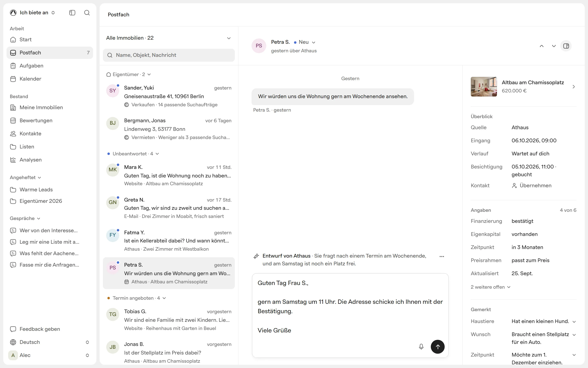
Task: Click Sander, Yuki SY avatar
Action: click(x=112, y=91)
